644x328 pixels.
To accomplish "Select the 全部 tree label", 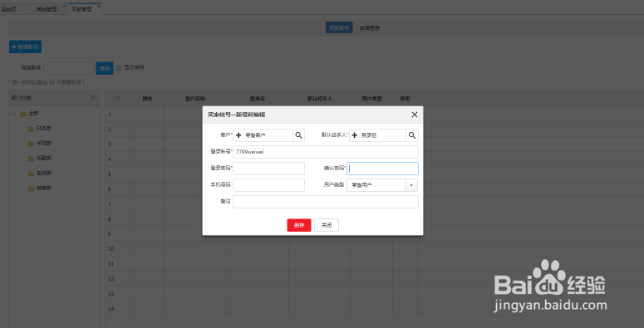I will click(34, 113).
